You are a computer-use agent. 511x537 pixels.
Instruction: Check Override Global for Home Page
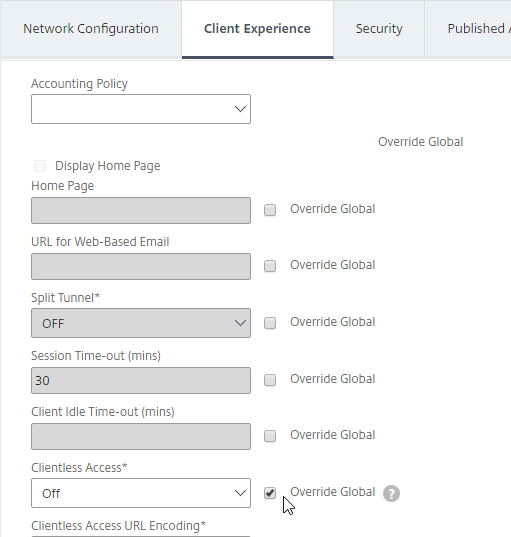270,210
